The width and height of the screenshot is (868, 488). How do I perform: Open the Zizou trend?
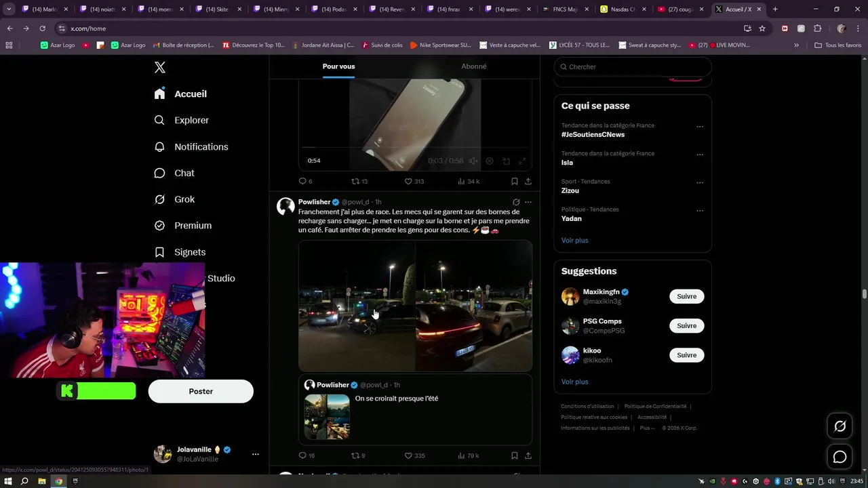pyautogui.click(x=570, y=190)
